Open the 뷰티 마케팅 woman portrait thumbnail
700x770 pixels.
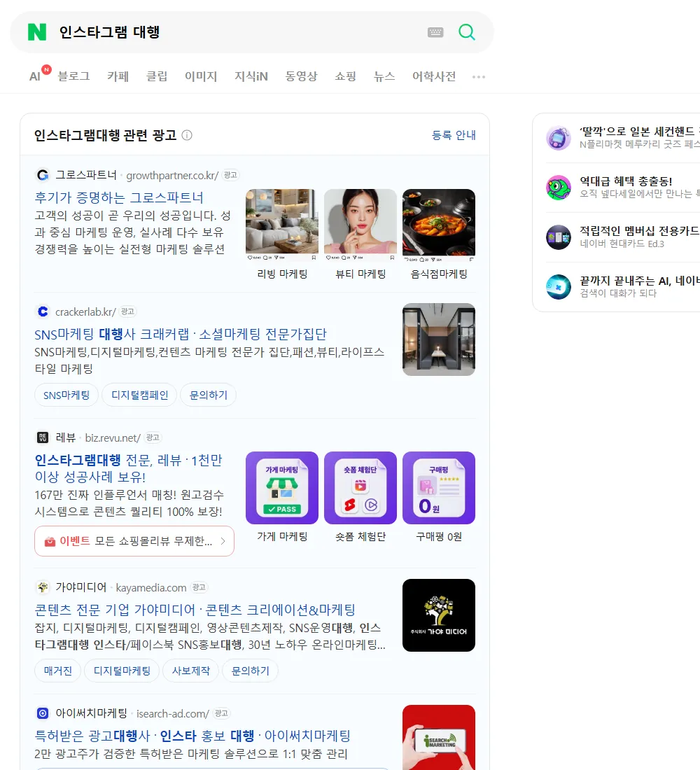360,225
